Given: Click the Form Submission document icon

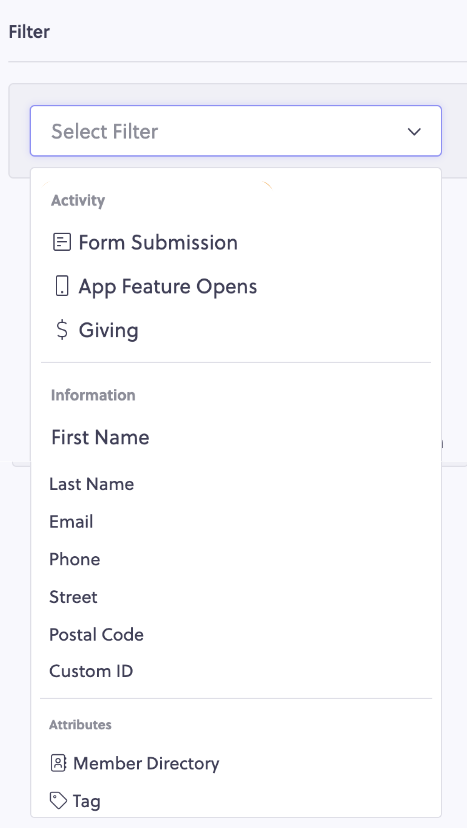Looking at the screenshot, I should point(62,242).
